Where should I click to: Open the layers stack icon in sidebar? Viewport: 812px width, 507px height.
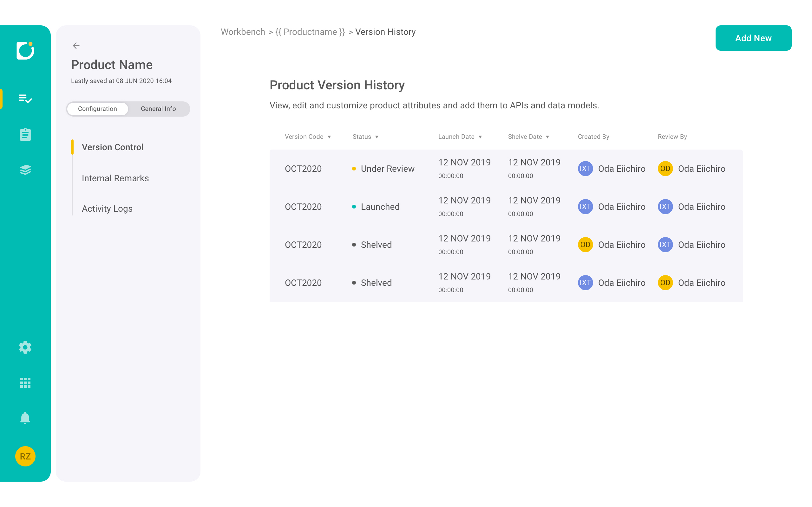point(25,170)
